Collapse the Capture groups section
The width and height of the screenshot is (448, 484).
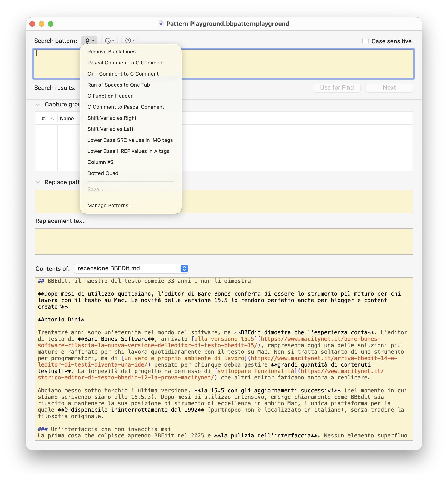pos(38,104)
